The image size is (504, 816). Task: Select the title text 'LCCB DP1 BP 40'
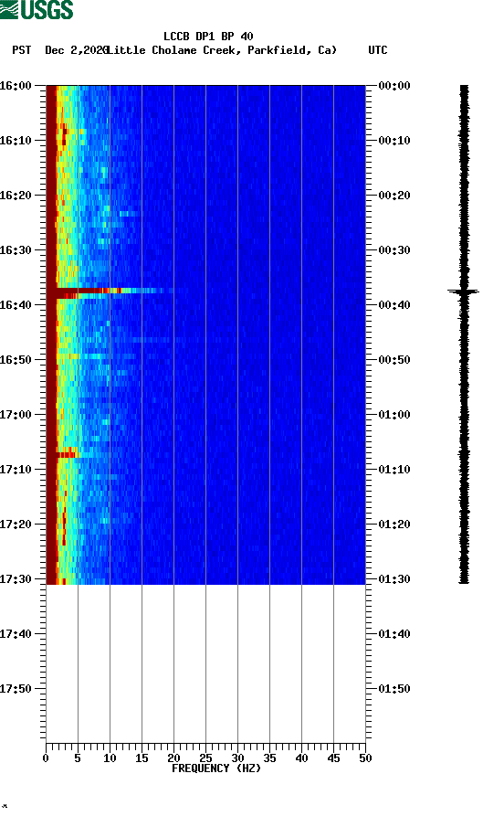coord(208,37)
